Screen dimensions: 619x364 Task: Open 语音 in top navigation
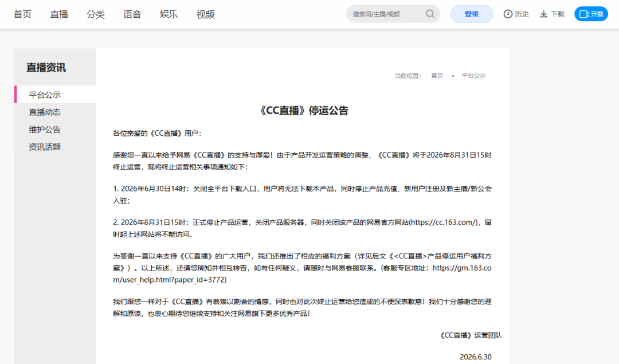(x=132, y=14)
